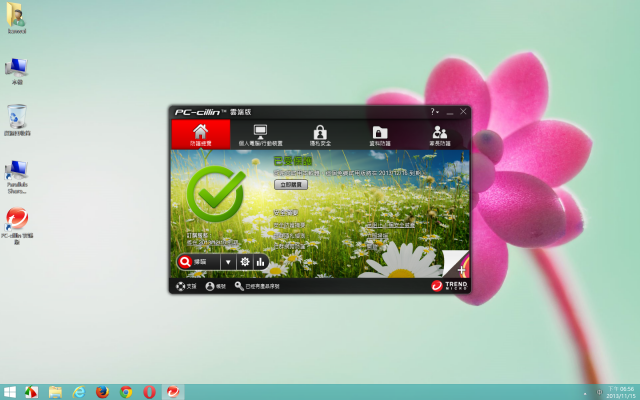Open settings with the gear icon

245,262
